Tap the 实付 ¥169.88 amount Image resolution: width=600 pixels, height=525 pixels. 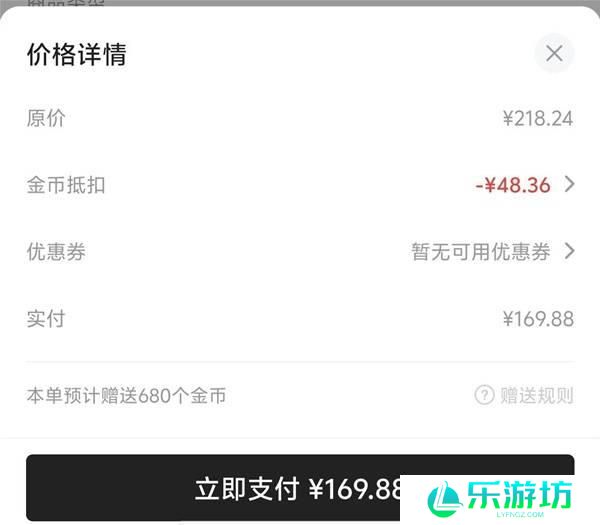(538, 319)
